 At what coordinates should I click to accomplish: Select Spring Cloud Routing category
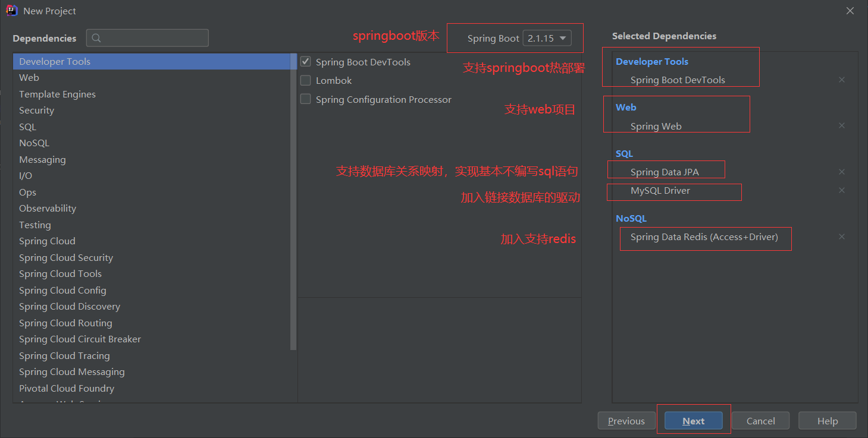pos(152,323)
